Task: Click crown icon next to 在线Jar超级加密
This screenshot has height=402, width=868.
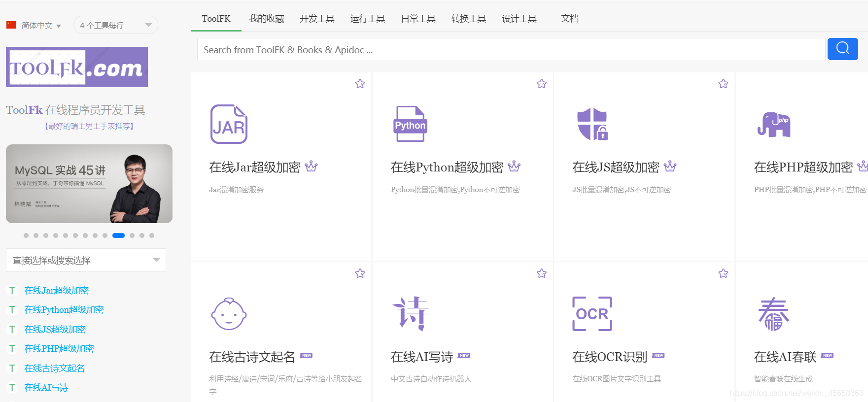Action: coord(311,167)
